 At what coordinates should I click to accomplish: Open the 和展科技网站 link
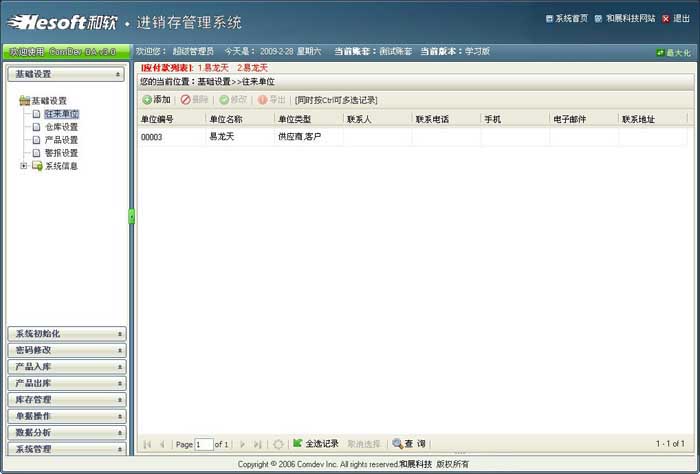(630, 18)
